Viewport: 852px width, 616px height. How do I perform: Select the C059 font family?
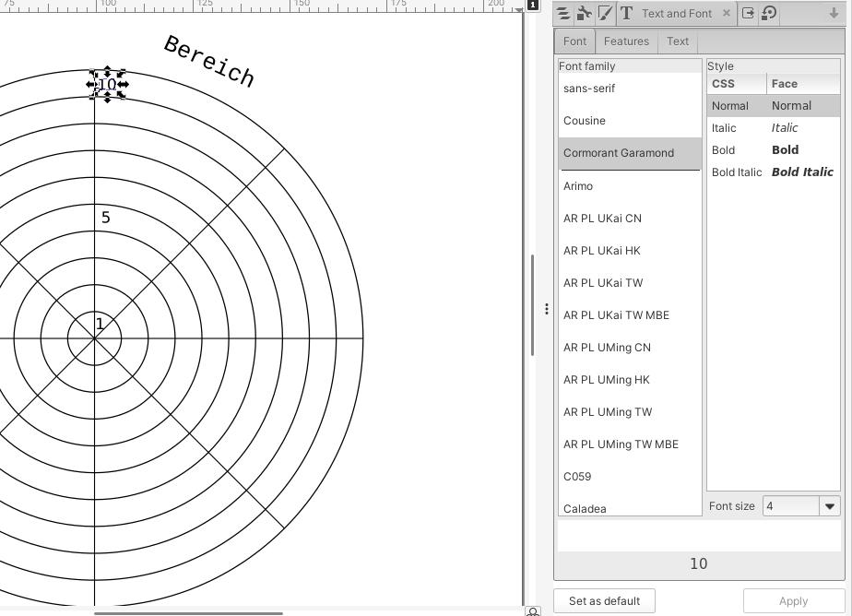point(630,477)
